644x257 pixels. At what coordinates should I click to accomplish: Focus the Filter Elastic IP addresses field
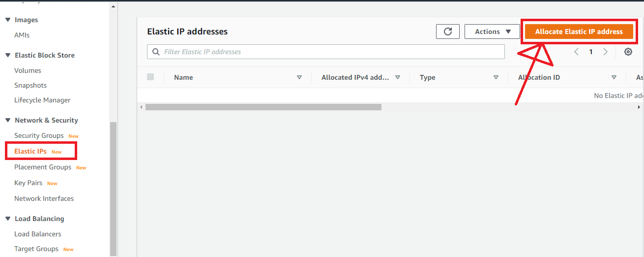click(x=326, y=52)
